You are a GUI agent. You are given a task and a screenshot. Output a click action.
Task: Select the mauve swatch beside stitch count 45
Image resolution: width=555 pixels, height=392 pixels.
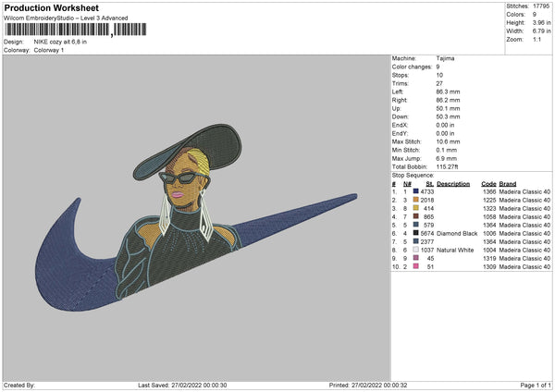[x=416, y=258]
